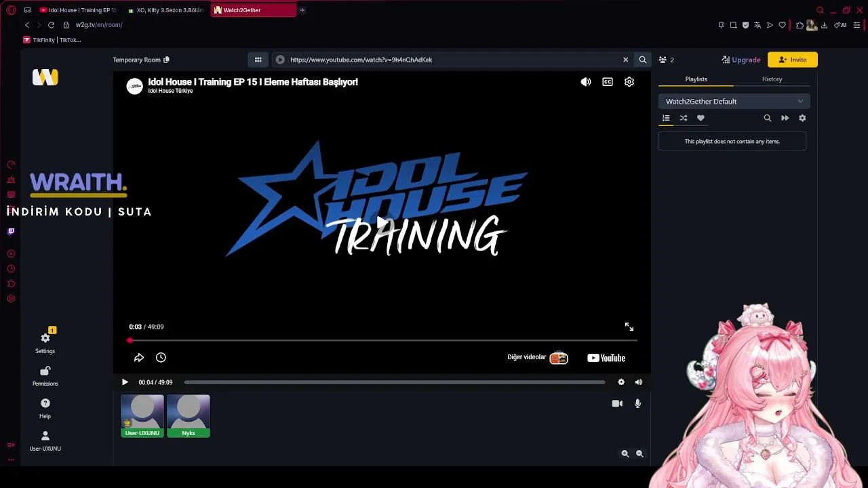Open YouTube player settings gear
868x488 pixels.
629,82
